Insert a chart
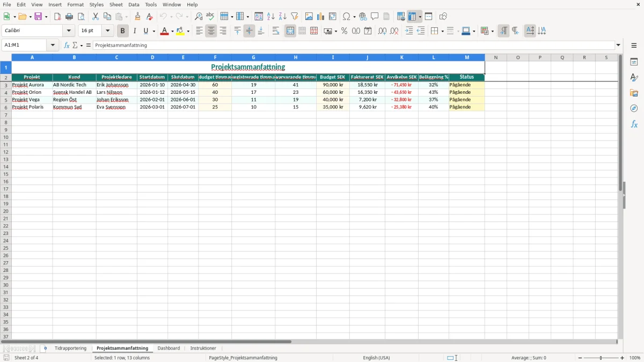The width and height of the screenshot is (644, 362). click(321, 17)
